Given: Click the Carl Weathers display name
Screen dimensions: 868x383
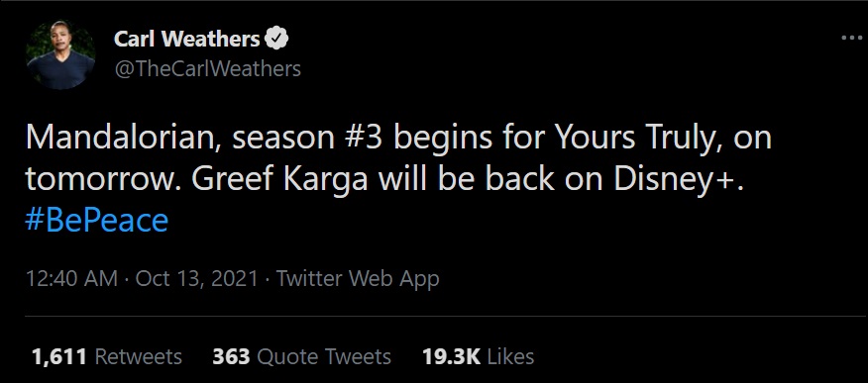Looking at the screenshot, I should [186, 39].
